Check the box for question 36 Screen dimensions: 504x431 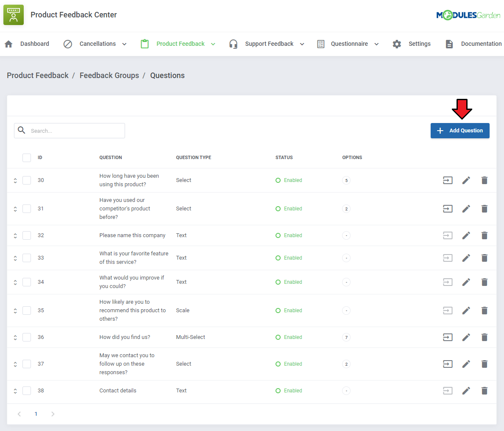tap(27, 337)
